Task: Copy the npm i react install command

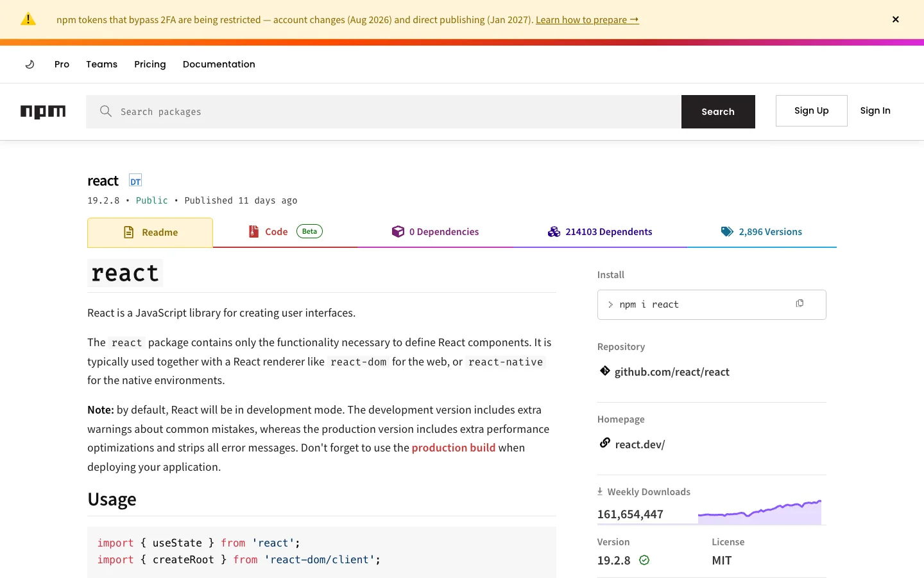Action: (800, 303)
